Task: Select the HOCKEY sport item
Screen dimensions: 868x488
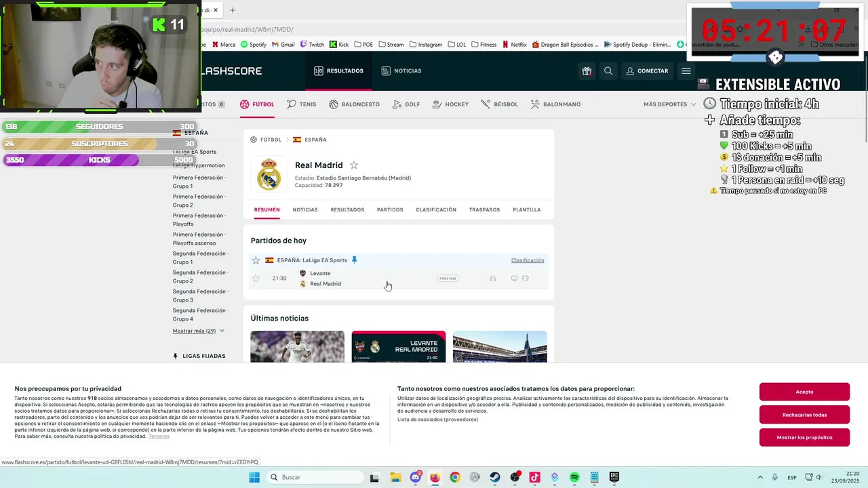Action: (x=450, y=104)
